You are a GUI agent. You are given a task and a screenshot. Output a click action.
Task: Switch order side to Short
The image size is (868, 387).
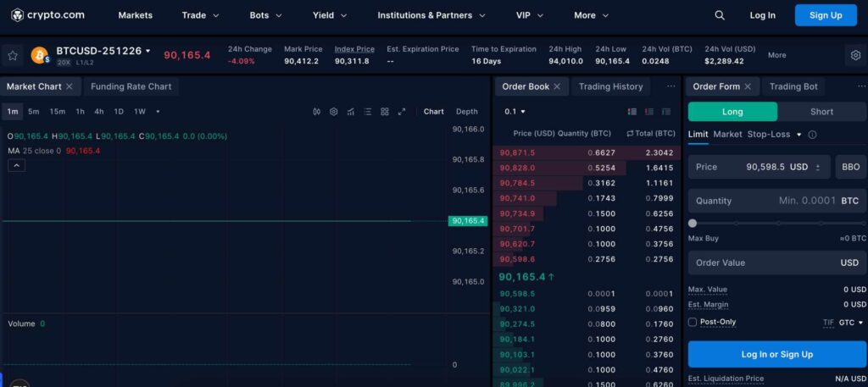click(x=821, y=112)
